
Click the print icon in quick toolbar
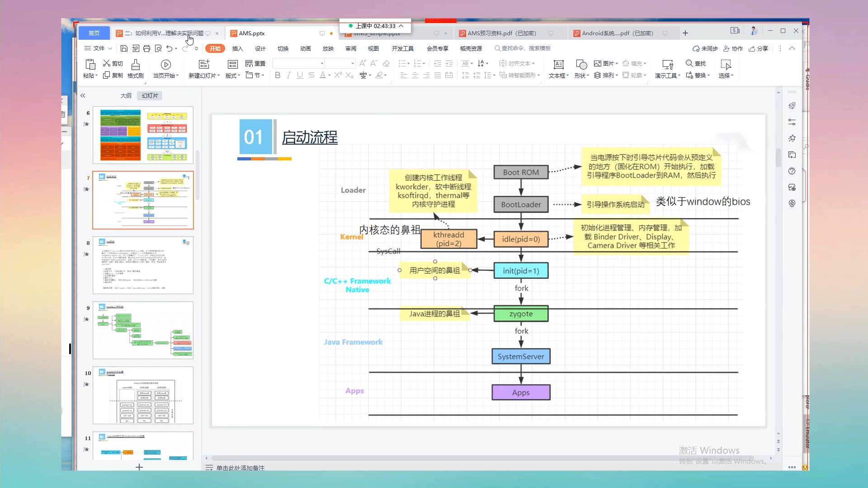(146, 48)
